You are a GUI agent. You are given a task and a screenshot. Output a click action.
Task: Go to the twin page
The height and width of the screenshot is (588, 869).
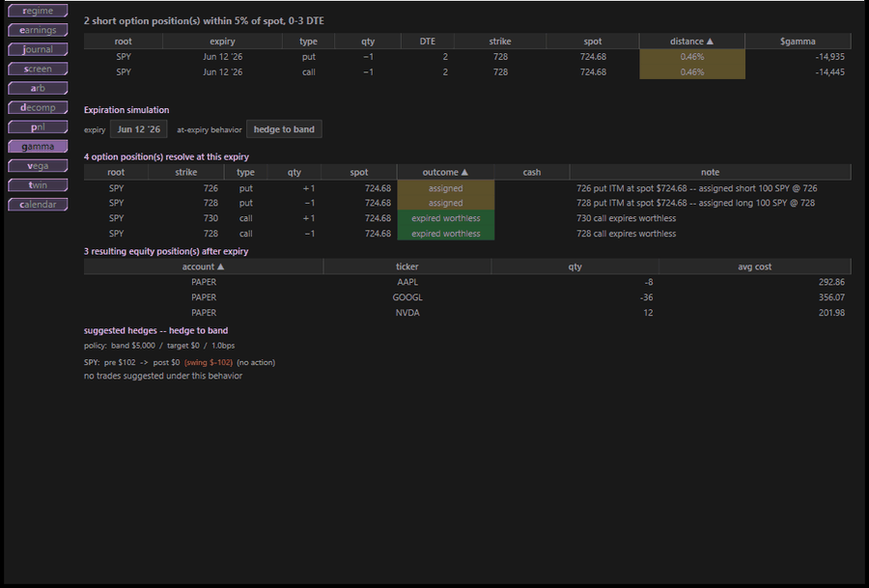tap(38, 185)
